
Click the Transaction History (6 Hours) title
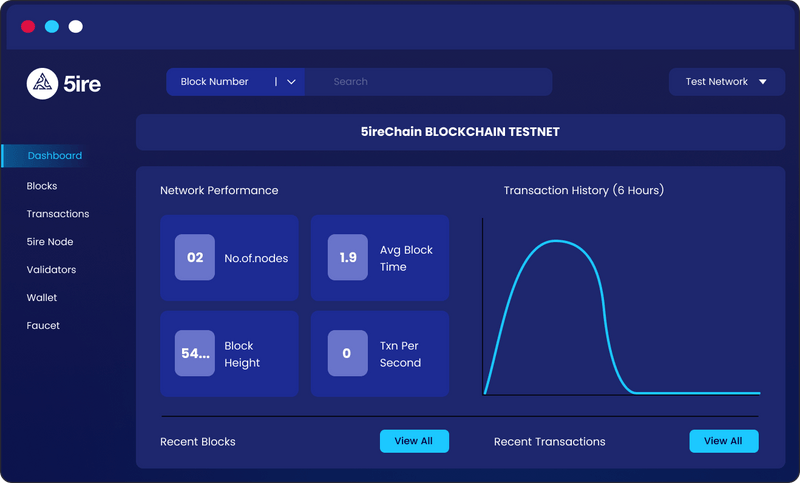pos(584,190)
